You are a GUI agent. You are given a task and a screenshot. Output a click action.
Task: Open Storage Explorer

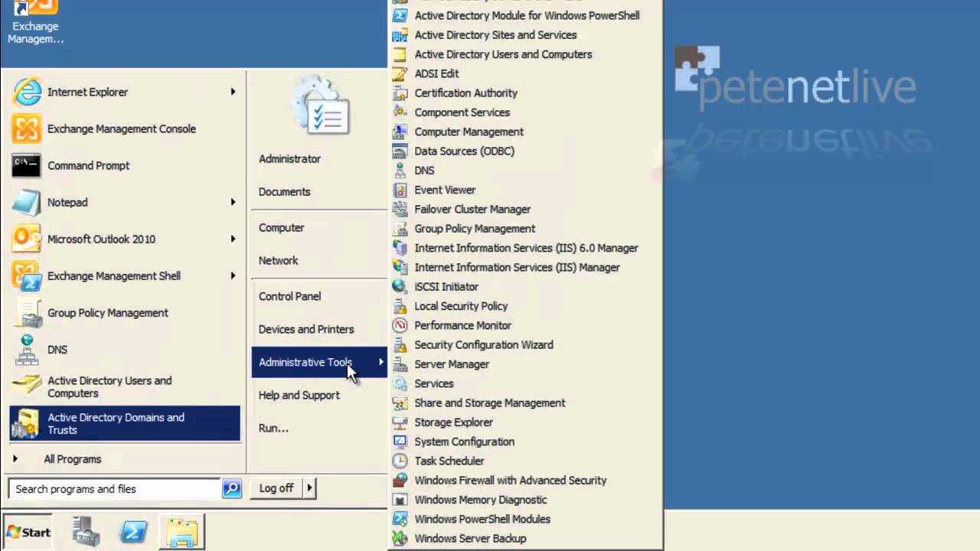pos(453,422)
